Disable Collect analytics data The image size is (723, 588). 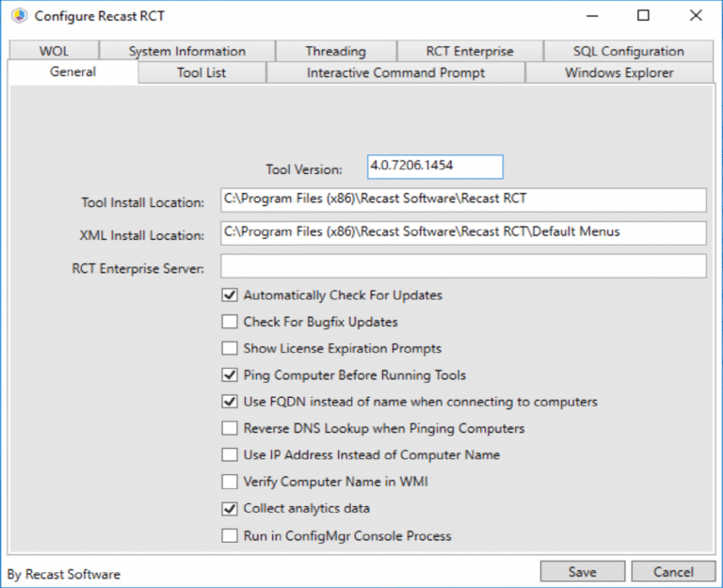230,508
